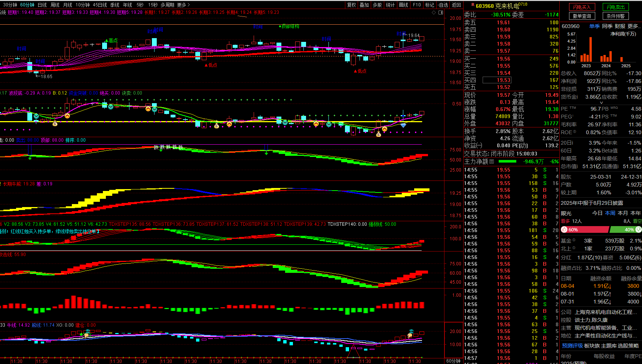Click the green 主力净额 flow bar
The height and width of the screenshot is (364, 642).
(507, 161)
